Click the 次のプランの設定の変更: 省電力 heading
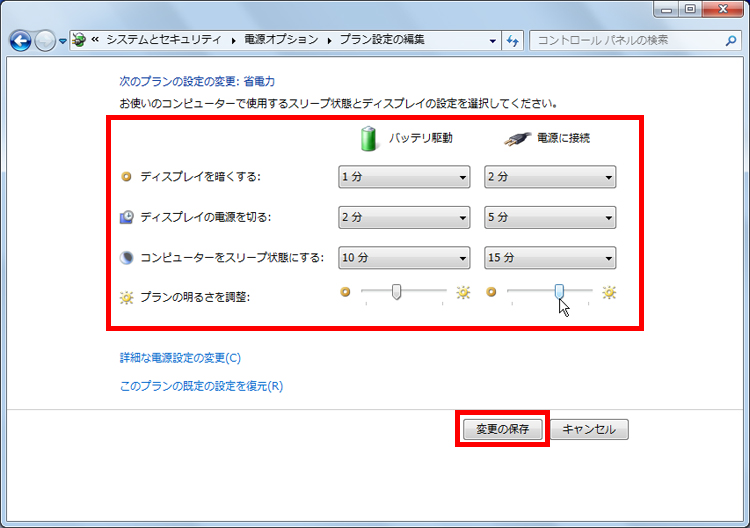 [x=197, y=81]
